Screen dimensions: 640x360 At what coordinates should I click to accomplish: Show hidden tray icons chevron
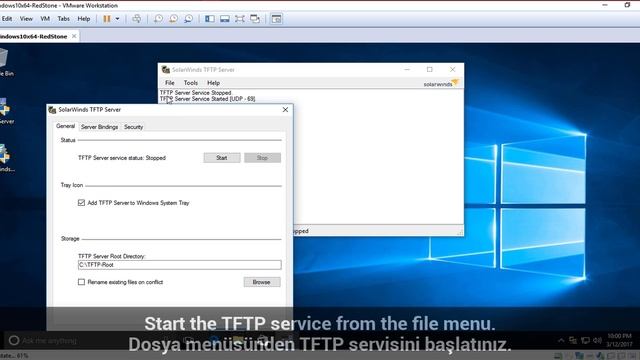coord(561,340)
